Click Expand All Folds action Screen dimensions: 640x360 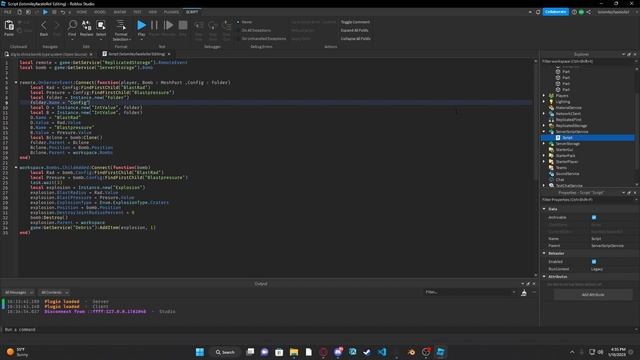click(x=355, y=30)
